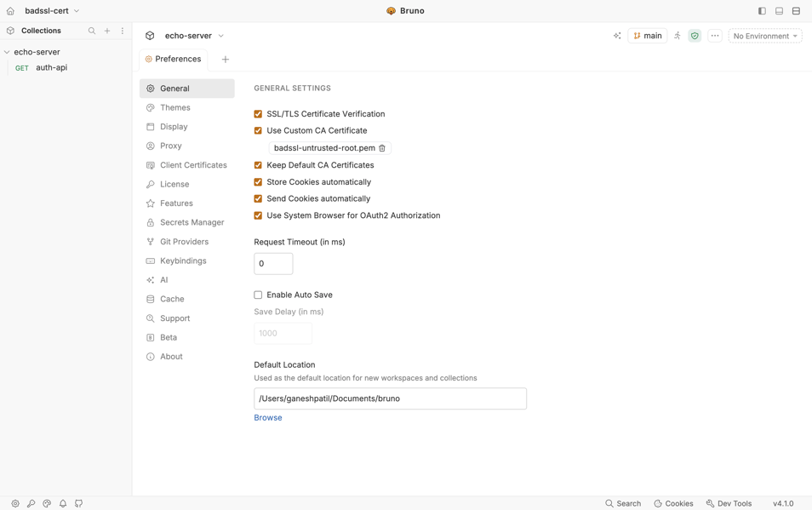Open Themes preferences section
Screen dimensions: 812x510
187,107
